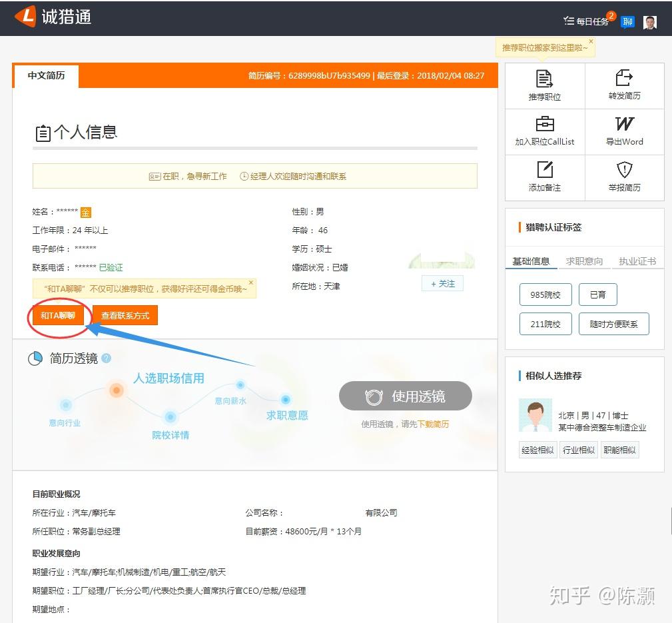Select the 中文简历 tab
672x623 pixels.
click(x=46, y=75)
